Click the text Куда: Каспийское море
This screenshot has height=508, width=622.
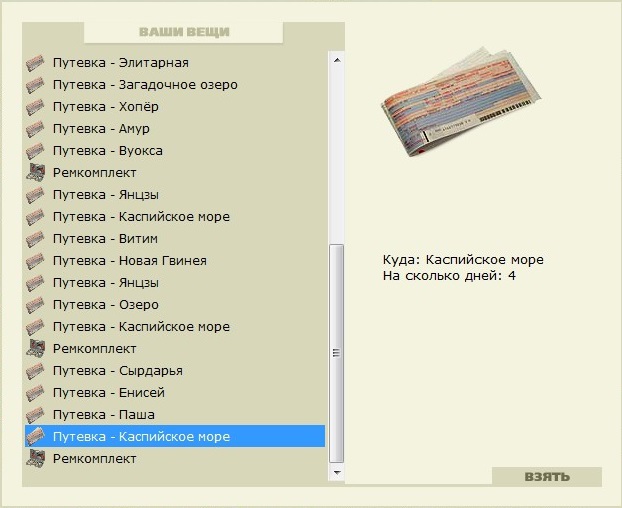coord(463,260)
